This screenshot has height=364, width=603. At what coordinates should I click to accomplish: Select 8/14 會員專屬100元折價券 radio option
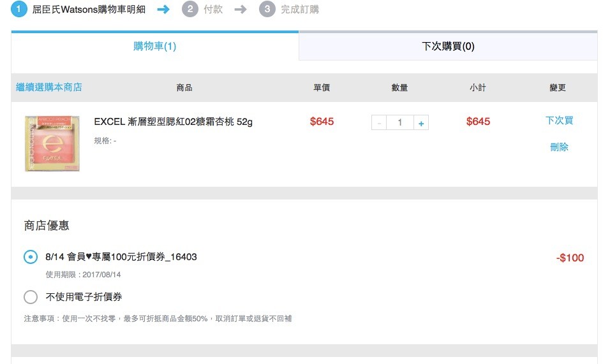pyautogui.click(x=31, y=257)
